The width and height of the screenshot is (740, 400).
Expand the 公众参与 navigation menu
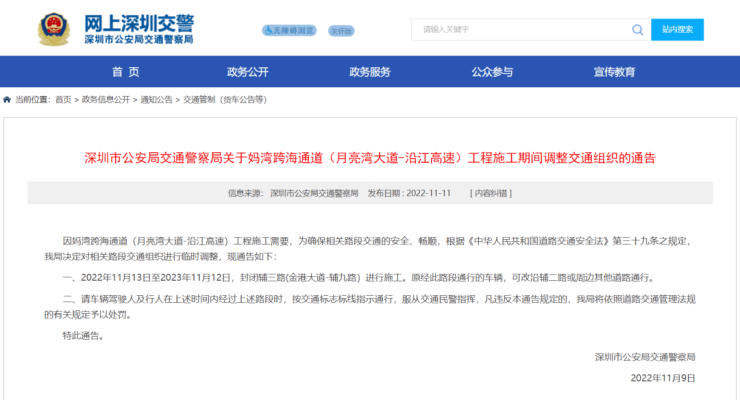pyautogui.click(x=492, y=72)
